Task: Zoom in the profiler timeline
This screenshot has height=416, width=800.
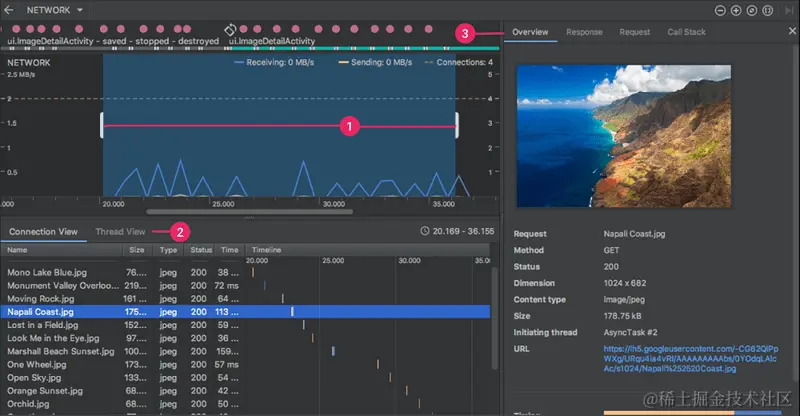Action: (736, 10)
